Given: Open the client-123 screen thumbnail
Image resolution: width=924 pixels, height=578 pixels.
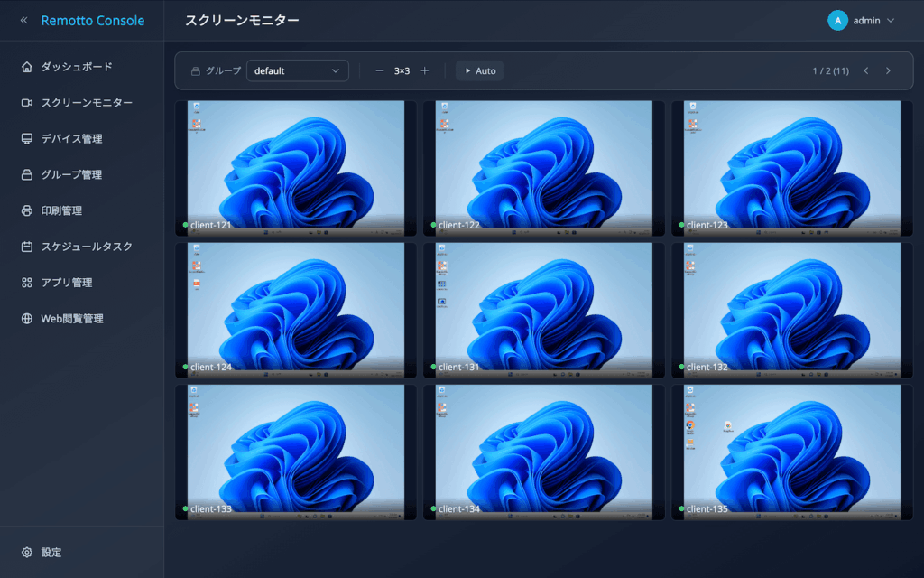Looking at the screenshot, I should [x=792, y=169].
